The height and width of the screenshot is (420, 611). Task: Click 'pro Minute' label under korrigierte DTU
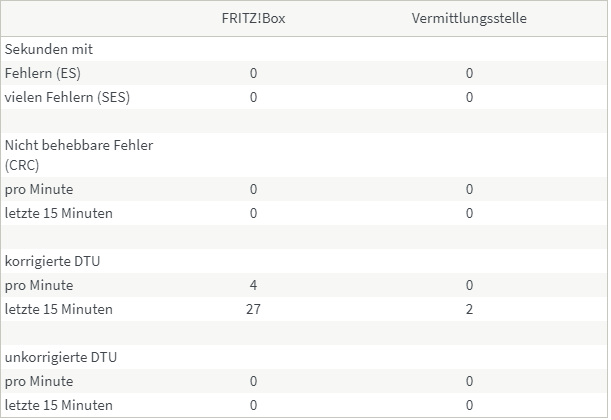pos(39,285)
